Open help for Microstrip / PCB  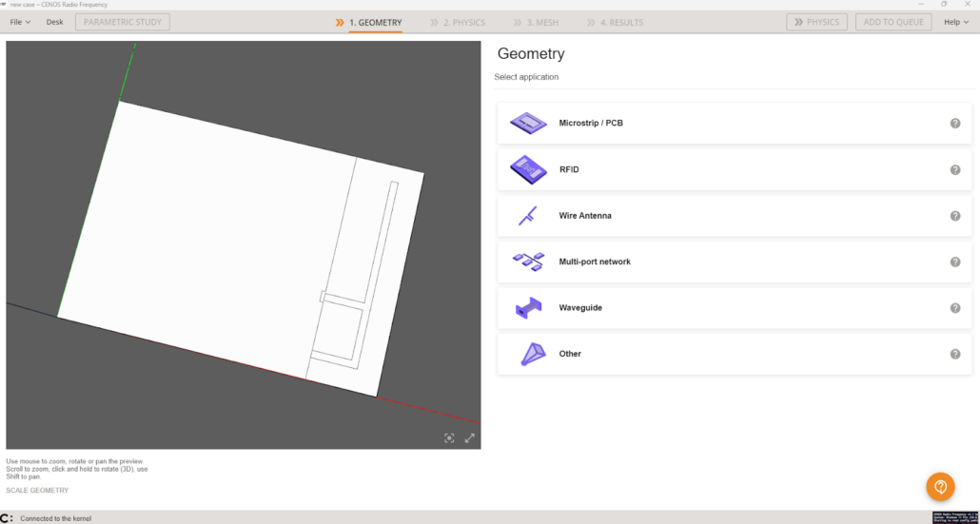tap(955, 124)
